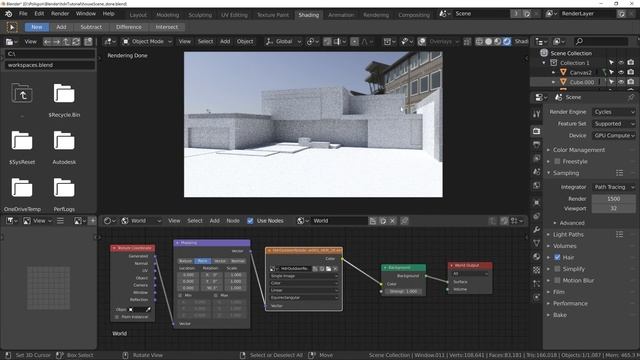This screenshot has height=360, width=640.
Task: Collapse the Collection 1 tree item
Action: coord(544,63)
